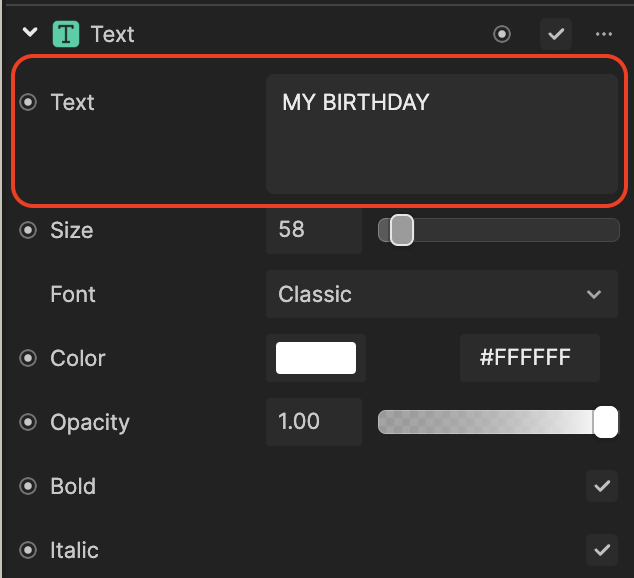Toggle keyframe icon beside Bold

[28, 486]
